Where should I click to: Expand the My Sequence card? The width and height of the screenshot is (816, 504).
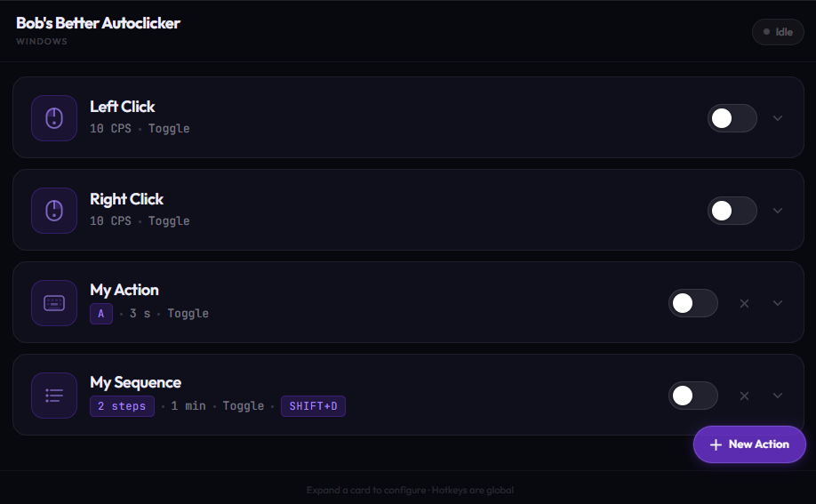pos(778,396)
